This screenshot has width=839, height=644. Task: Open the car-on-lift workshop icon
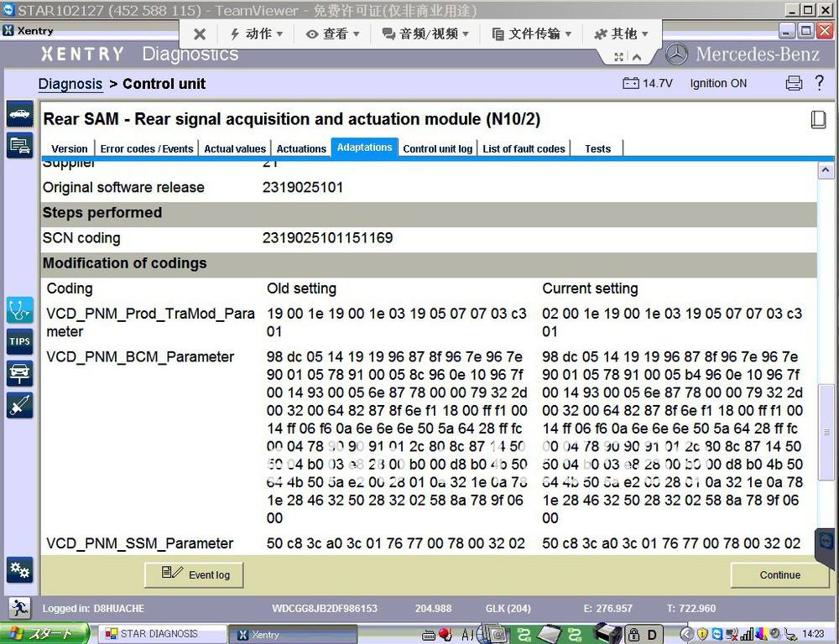pyautogui.click(x=20, y=373)
